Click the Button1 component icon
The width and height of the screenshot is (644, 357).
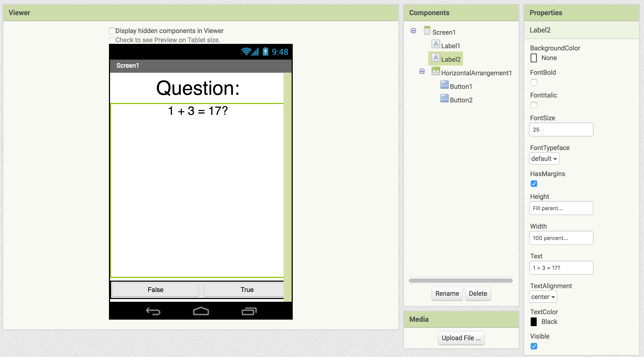444,85
